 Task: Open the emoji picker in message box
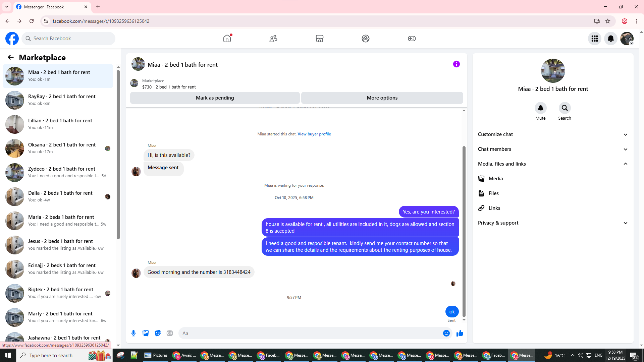pyautogui.click(x=446, y=333)
